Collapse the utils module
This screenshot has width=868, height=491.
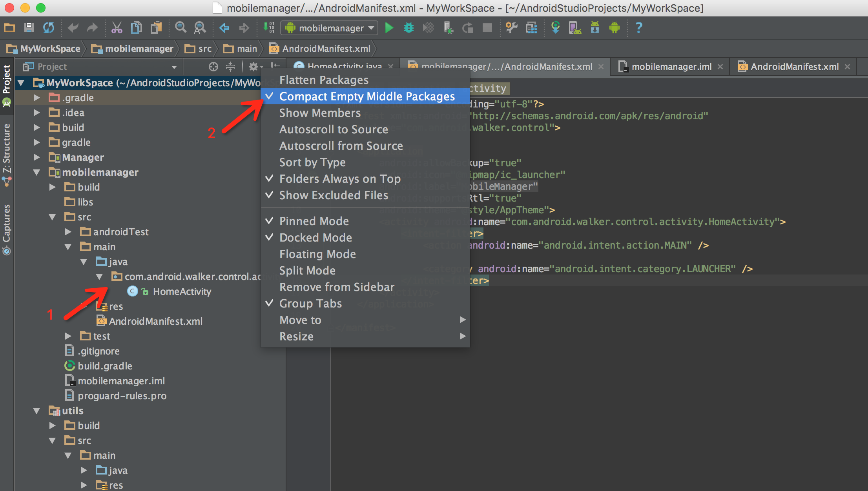pyautogui.click(x=36, y=411)
